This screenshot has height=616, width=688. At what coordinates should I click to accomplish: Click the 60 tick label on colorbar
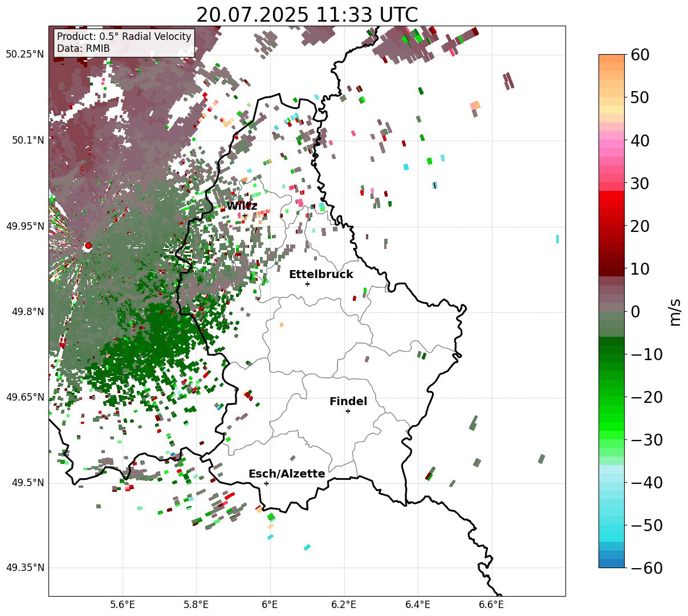[x=639, y=55]
